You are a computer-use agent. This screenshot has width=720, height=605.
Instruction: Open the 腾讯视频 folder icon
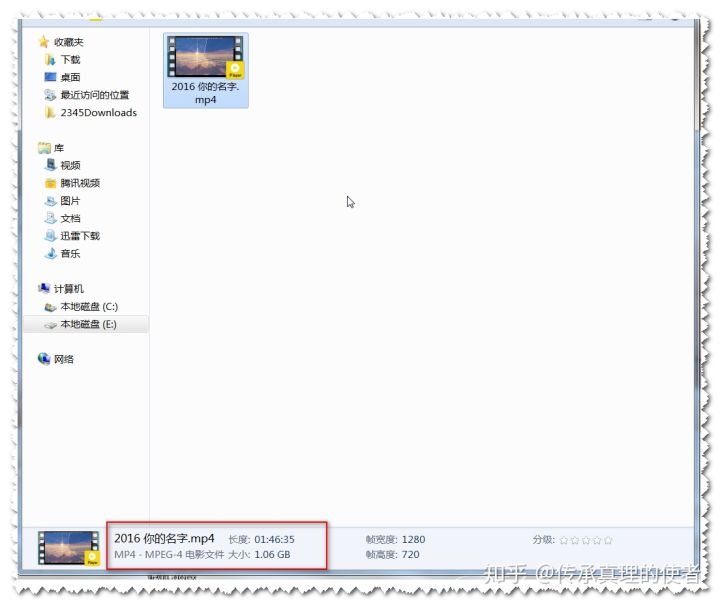click(x=50, y=183)
